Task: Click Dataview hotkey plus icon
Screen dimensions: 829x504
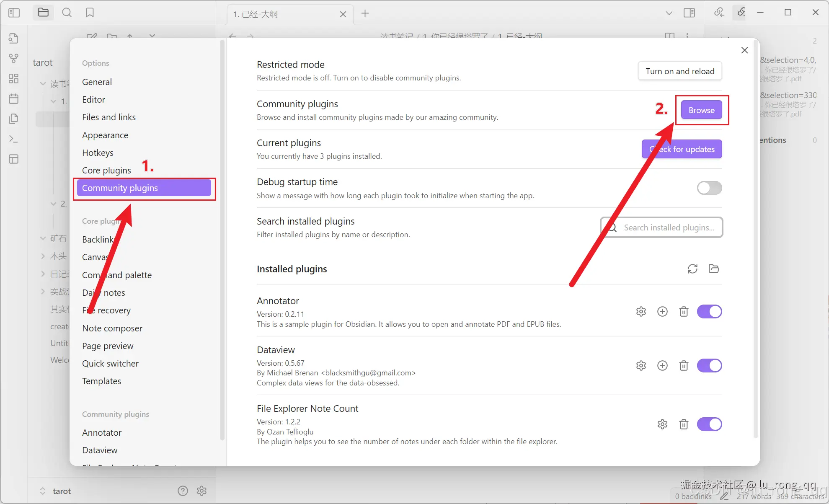Action: pos(662,365)
